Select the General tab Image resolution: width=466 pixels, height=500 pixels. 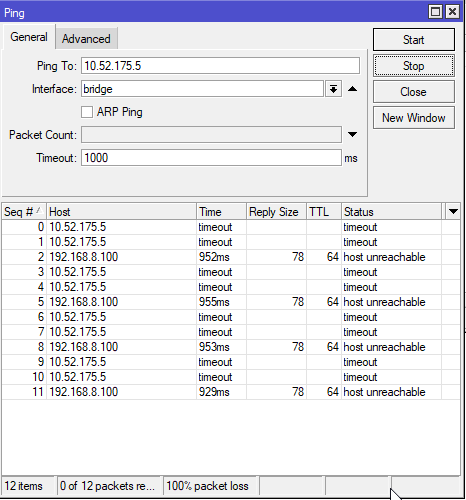29,37
